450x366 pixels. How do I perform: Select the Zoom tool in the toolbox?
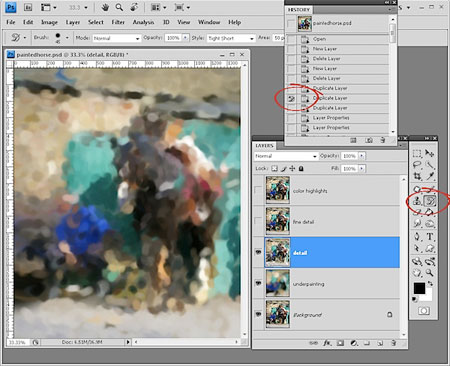[x=430, y=273]
